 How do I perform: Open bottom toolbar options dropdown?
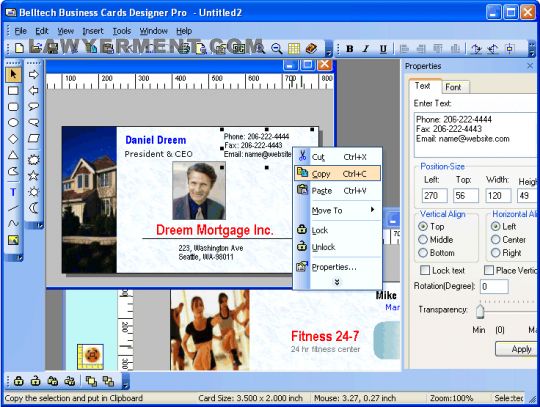point(126,382)
